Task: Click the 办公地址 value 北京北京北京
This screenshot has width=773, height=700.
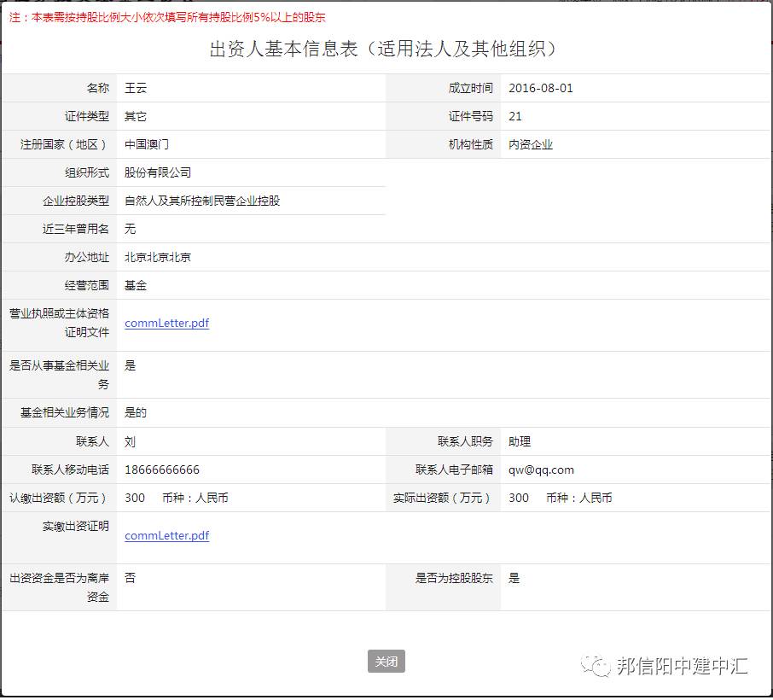Action: [x=158, y=257]
